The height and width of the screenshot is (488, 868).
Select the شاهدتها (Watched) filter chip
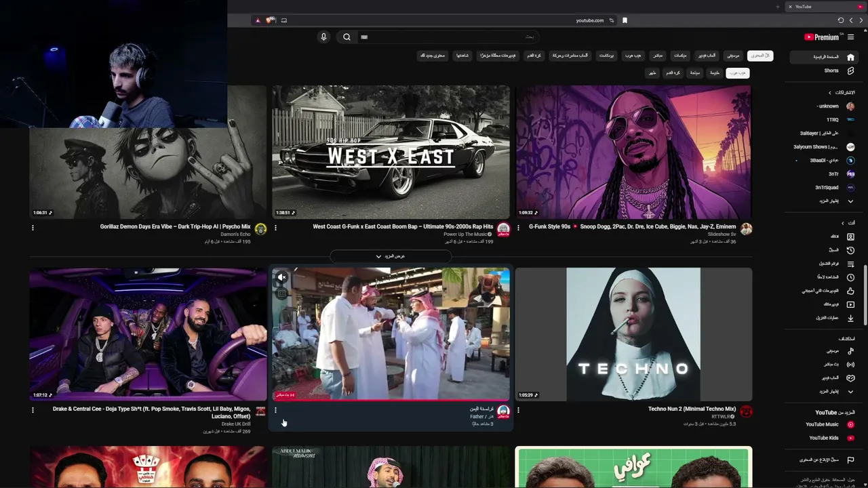(x=462, y=56)
